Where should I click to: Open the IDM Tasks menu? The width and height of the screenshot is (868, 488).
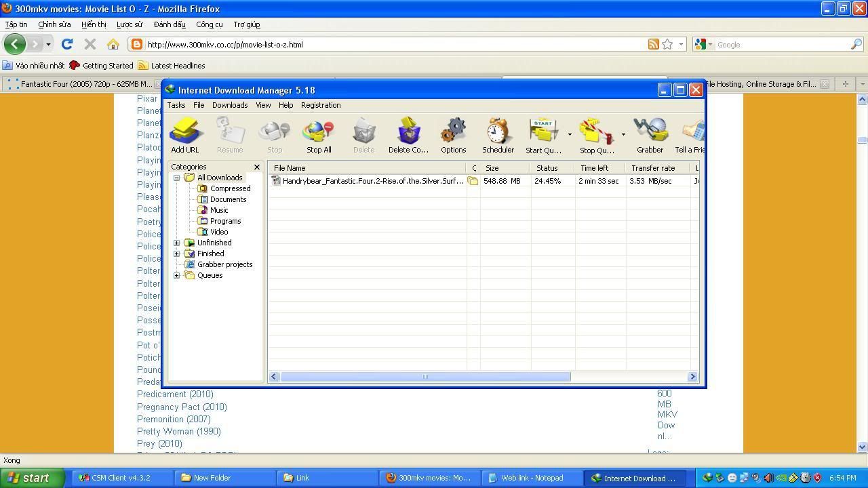[x=176, y=105]
